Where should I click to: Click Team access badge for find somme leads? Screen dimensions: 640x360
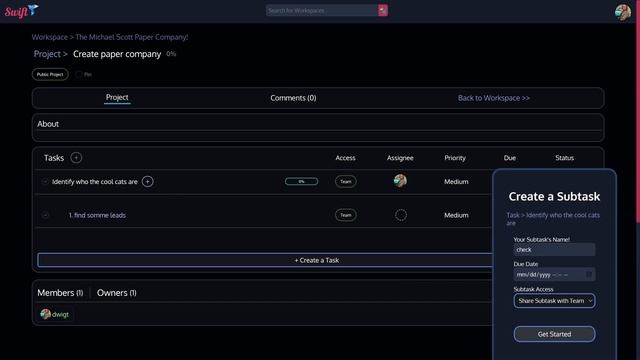(346, 215)
